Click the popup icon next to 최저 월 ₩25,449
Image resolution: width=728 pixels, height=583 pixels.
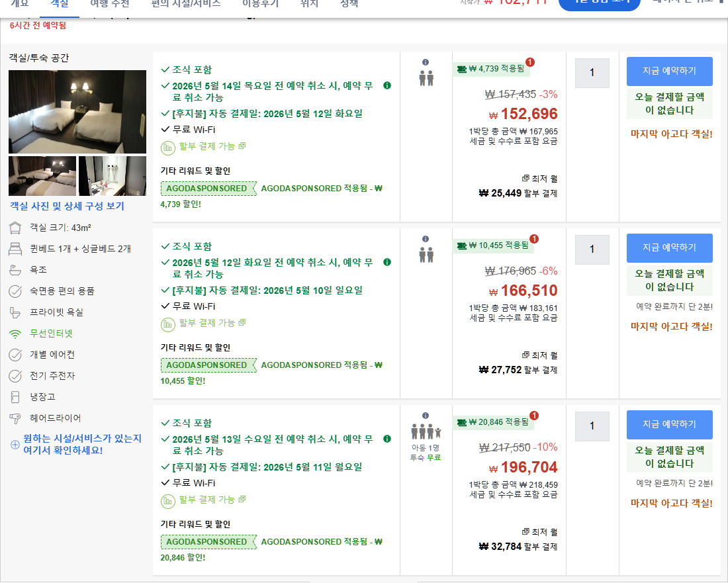pos(525,178)
